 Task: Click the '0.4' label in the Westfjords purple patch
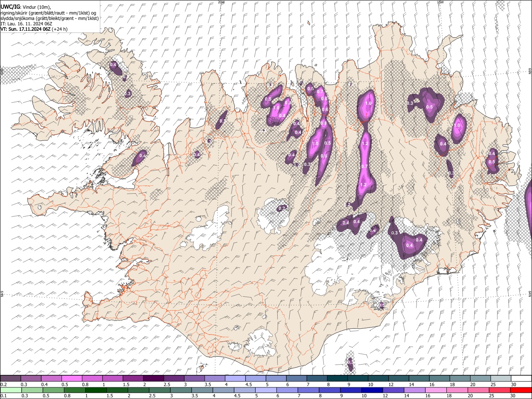(x=113, y=65)
